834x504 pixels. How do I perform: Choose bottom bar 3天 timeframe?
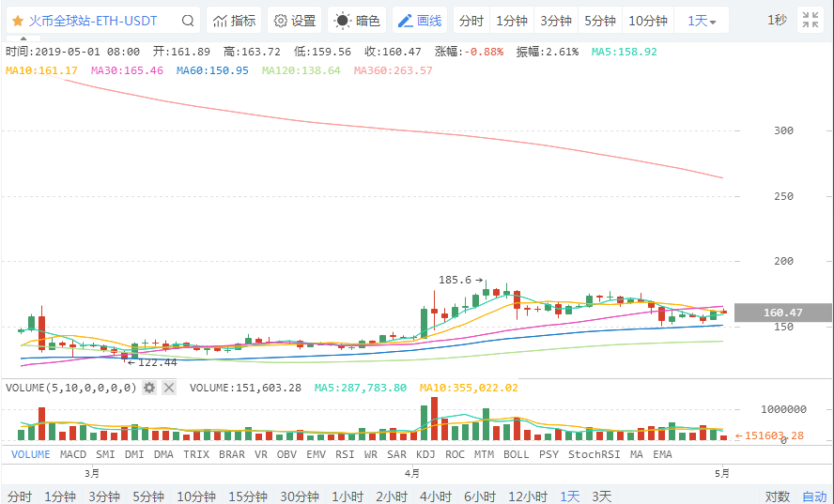(x=601, y=496)
